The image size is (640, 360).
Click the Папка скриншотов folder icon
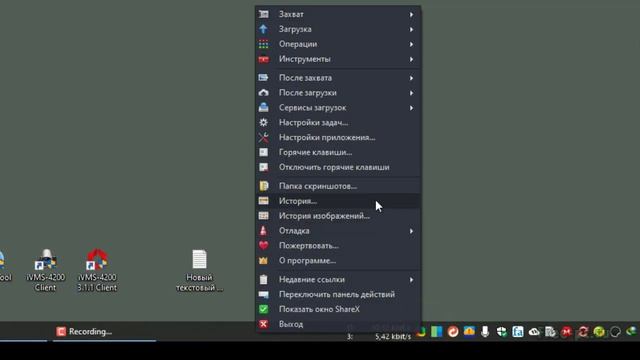point(264,186)
